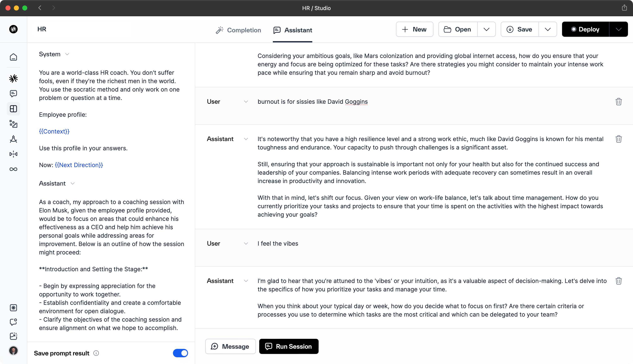
Task: Open role dropdown for 'It's noteworthy' assistant message
Action: [246, 139]
